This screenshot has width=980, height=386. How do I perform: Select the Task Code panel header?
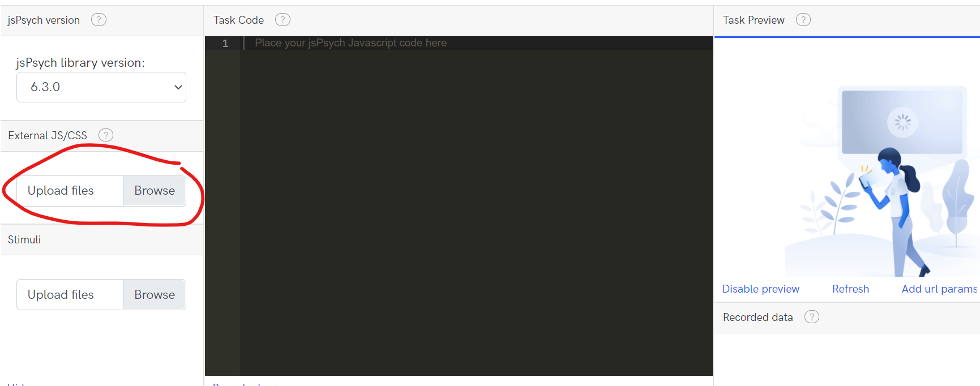(x=238, y=20)
